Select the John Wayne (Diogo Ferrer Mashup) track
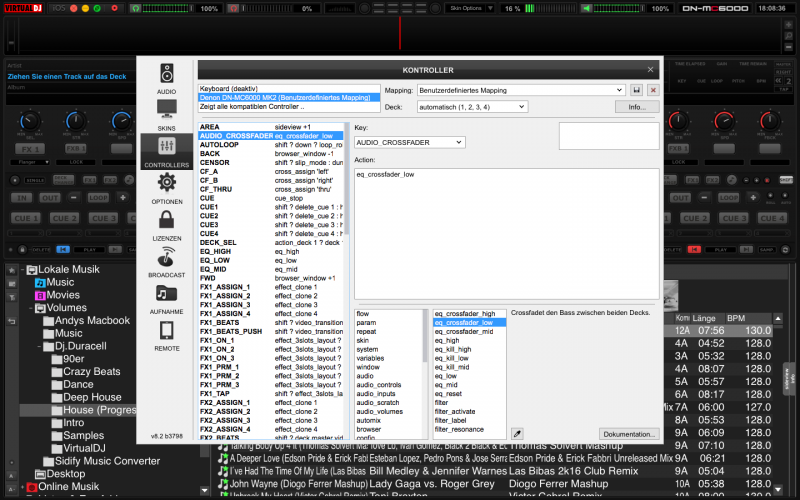 coord(298,484)
